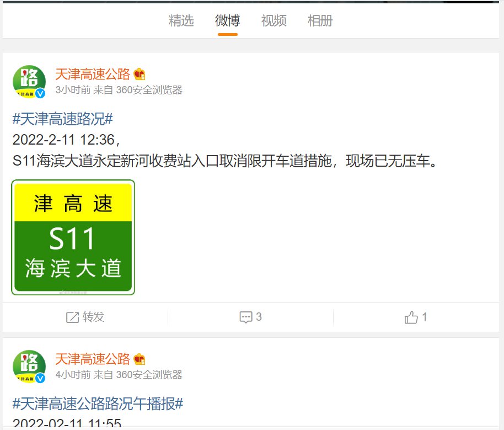Like the post with the thumbs-up icon
Screen dimensions: 504x430
click(411, 317)
